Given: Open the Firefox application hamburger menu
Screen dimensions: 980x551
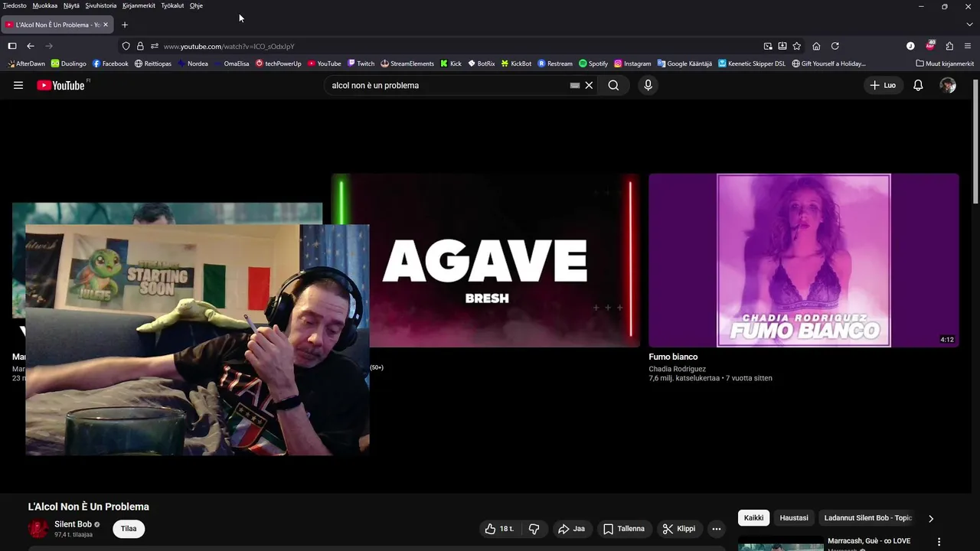Looking at the screenshot, I should coord(968,46).
